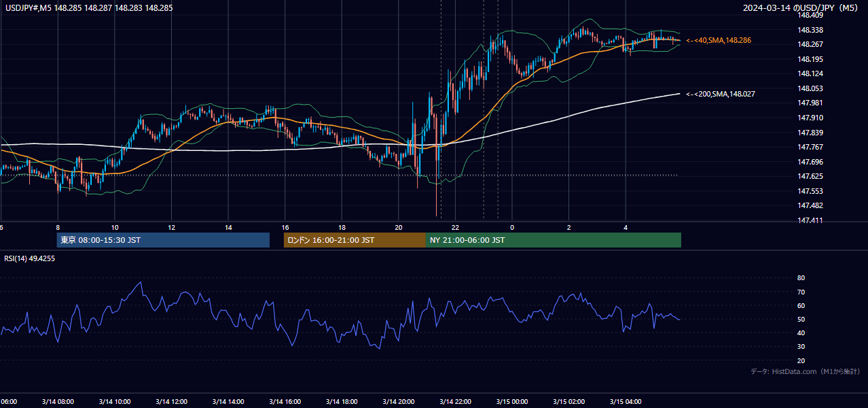Click price axis value 148.053

(810, 88)
